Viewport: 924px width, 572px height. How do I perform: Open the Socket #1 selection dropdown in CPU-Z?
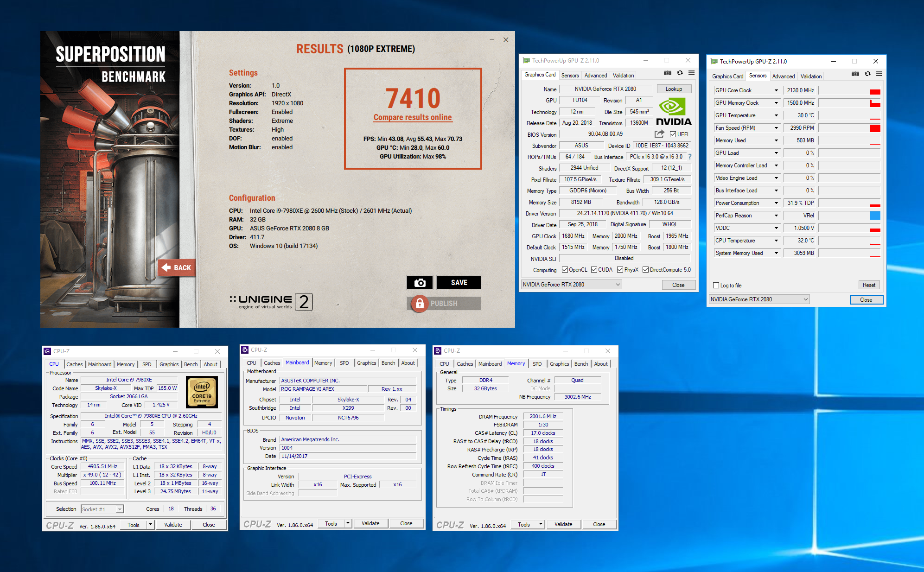click(x=102, y=509)
